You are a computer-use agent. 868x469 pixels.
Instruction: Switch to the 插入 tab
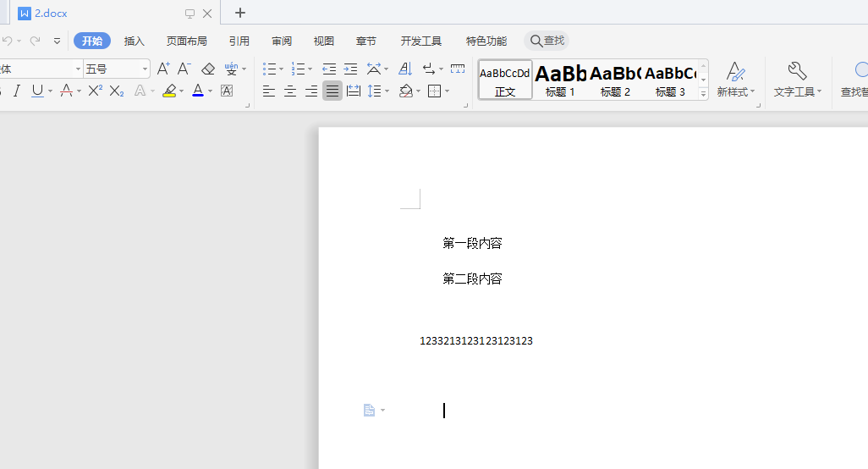[134, 41]
